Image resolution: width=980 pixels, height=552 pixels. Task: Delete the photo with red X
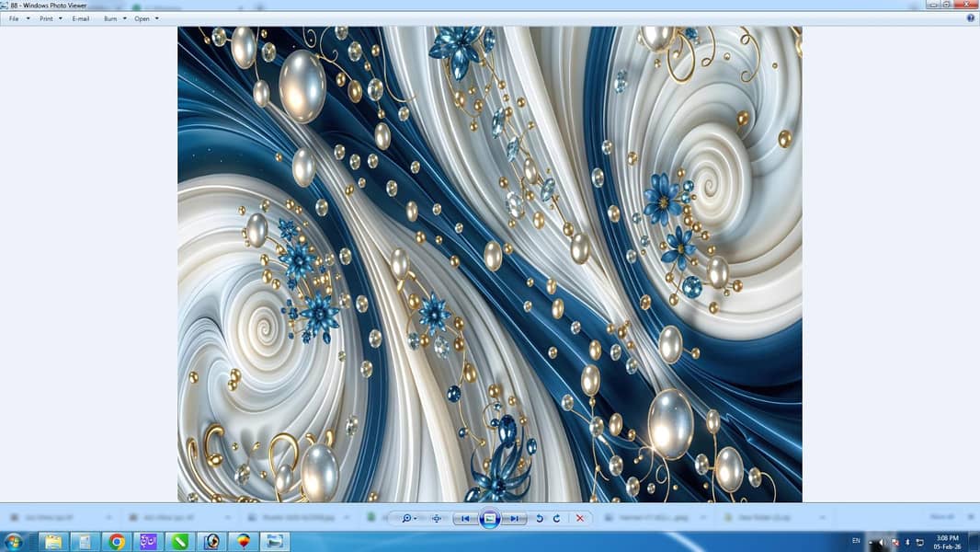(579, 518)
